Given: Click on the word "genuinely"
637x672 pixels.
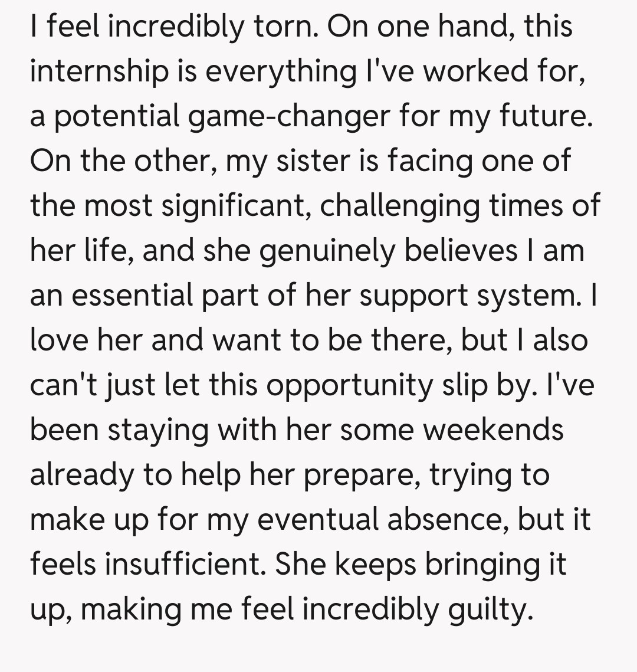Looking at the screenshot, I should [x=326, y=251].
